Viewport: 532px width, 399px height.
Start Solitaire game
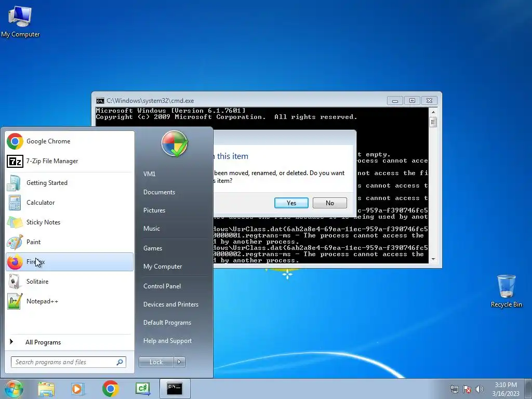[x=70, y=282]
